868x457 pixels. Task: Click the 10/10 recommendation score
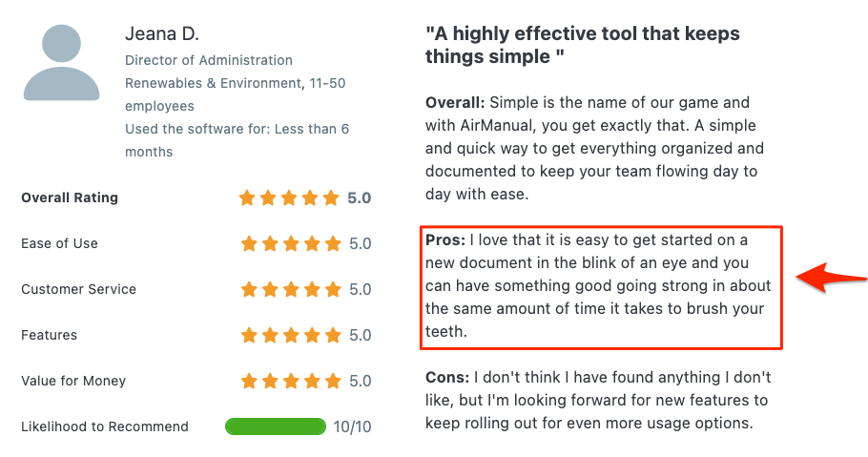(352, 426)
